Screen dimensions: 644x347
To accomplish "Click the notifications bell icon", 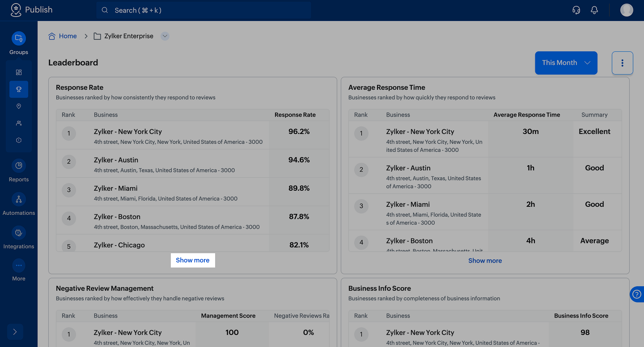I will pos(594,10).
